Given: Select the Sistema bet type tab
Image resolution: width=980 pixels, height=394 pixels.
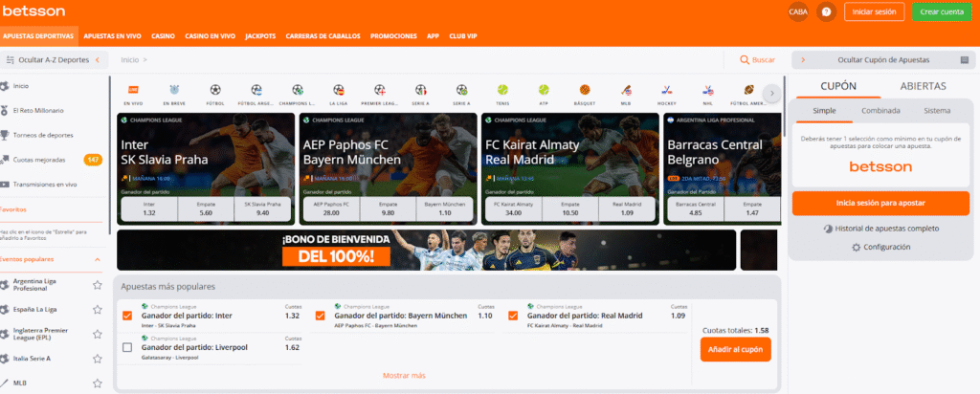Looking at the screenshot, I should [x=937, y=111].
